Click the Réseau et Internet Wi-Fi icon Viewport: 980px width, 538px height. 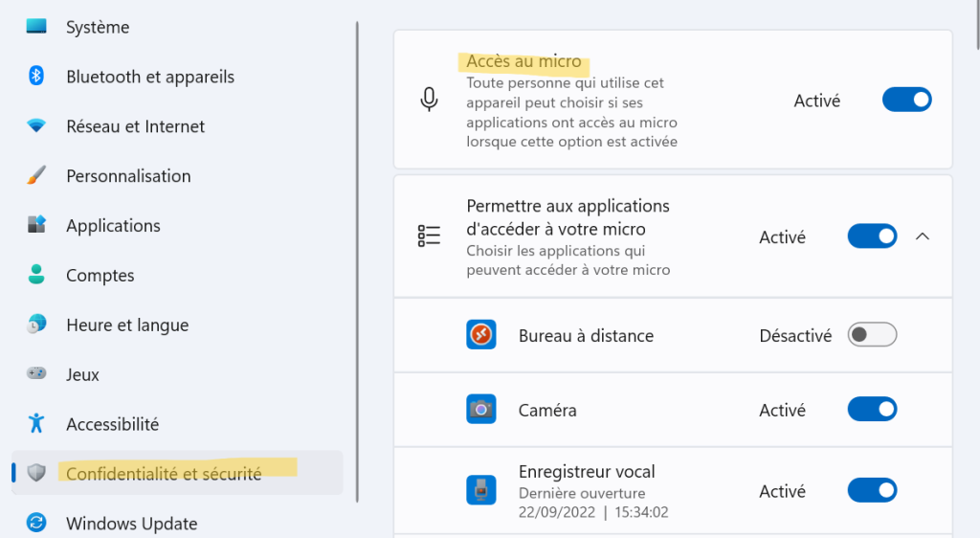(36, 125)
